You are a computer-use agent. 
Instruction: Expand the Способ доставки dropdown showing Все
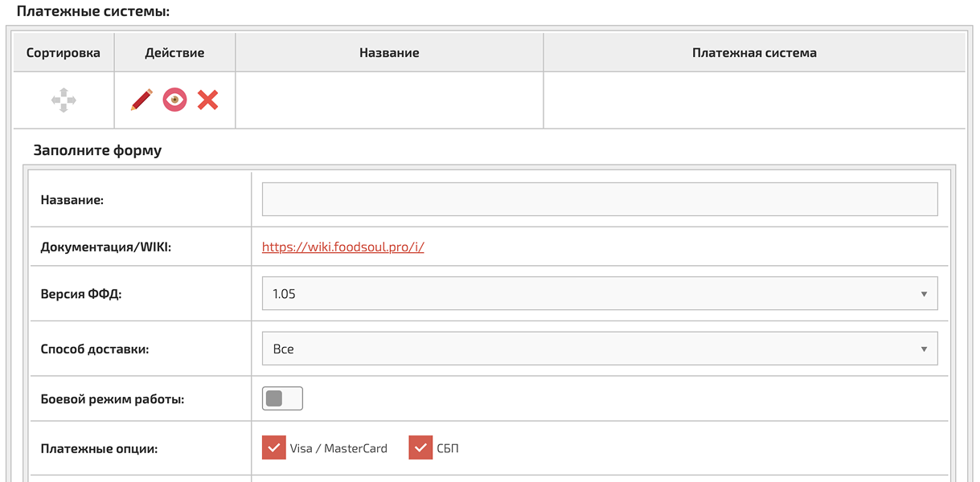(599, 349)
